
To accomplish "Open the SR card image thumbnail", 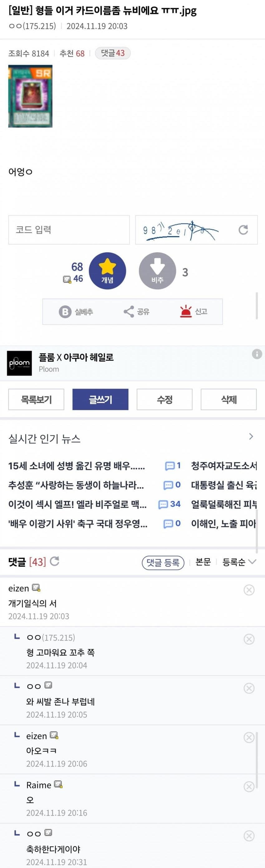I will pyautogui.click(x=30, y=96).
